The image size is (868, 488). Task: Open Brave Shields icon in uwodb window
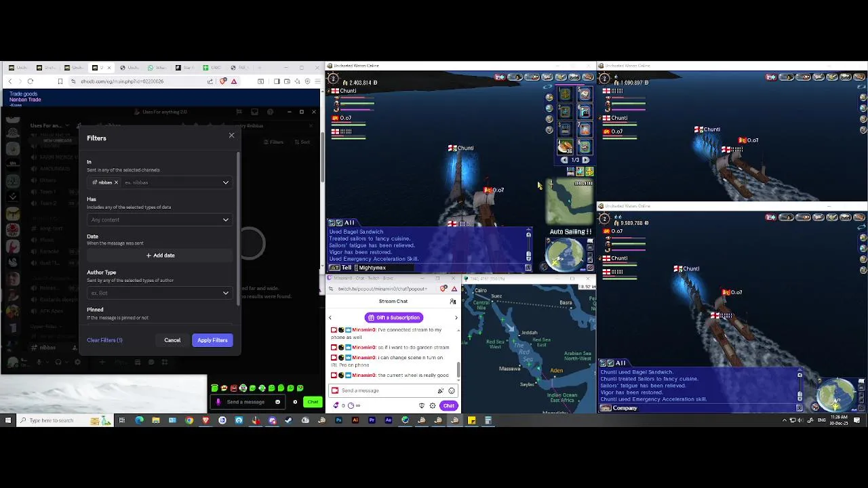[x=223, y=81]
